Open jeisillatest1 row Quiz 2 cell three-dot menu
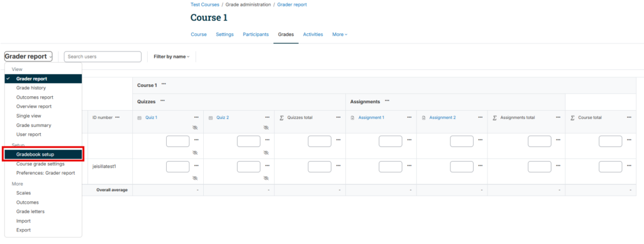 click(267, 166)
